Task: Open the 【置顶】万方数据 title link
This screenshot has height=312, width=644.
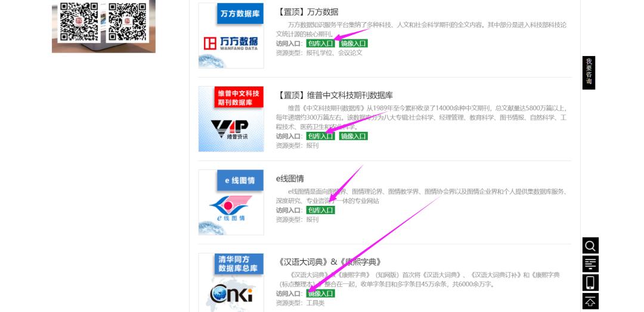Action: [x=308, y=12]
